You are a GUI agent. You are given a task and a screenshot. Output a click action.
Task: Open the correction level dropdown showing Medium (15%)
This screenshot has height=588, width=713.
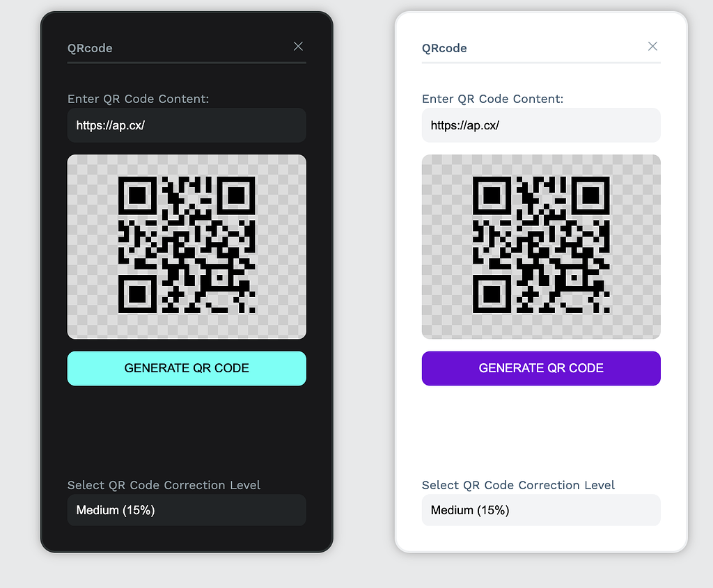(187, 510)
